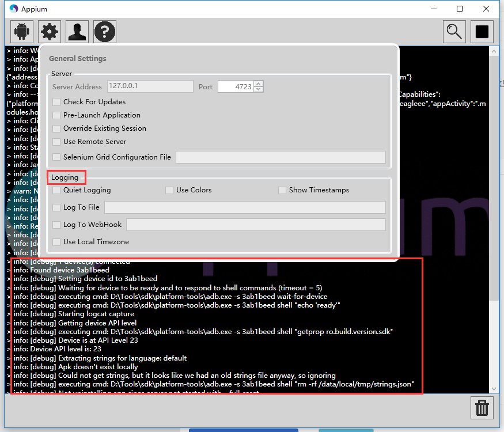This screenshot has height=432, width=504.
Task: Toggle Show Timestamps checkbox
Action: [x=282, y=190]
